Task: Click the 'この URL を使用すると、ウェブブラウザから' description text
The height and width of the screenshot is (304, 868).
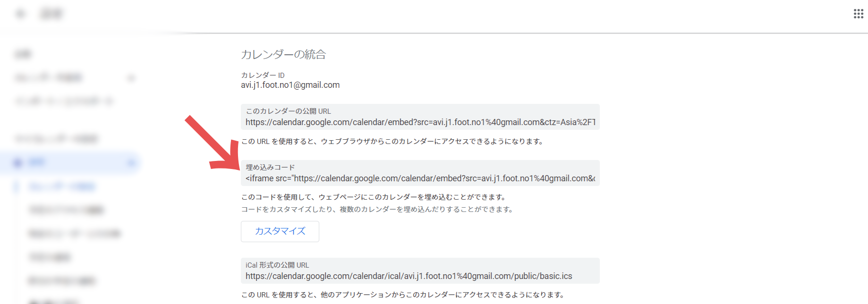Action: [x=392, y=141]
